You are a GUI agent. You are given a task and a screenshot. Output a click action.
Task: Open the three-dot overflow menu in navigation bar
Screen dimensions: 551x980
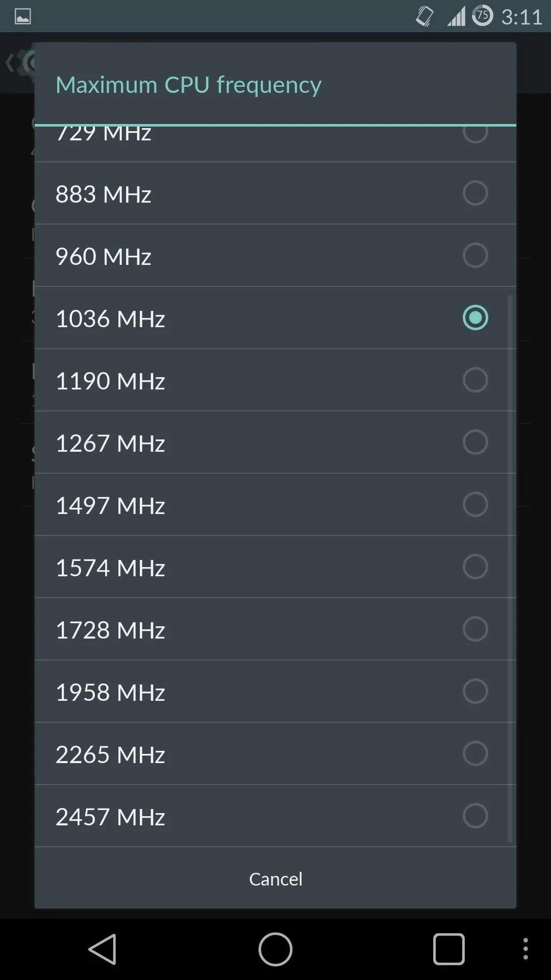tap(525, 949)
